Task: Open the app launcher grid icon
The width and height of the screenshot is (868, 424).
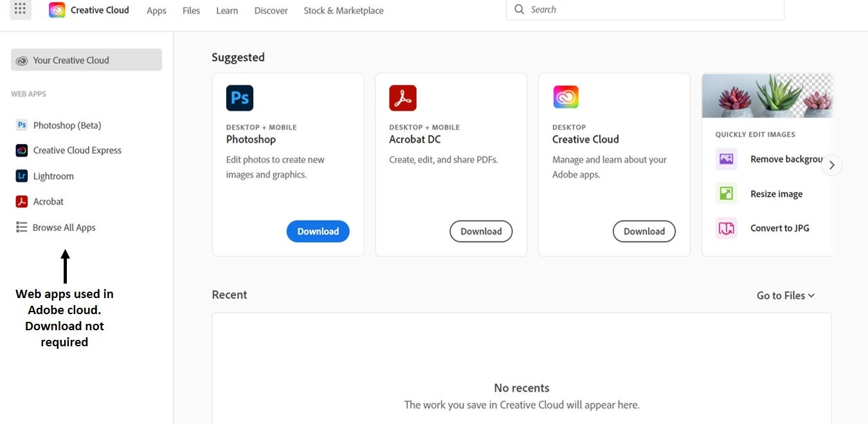Action: click(20, 9)
